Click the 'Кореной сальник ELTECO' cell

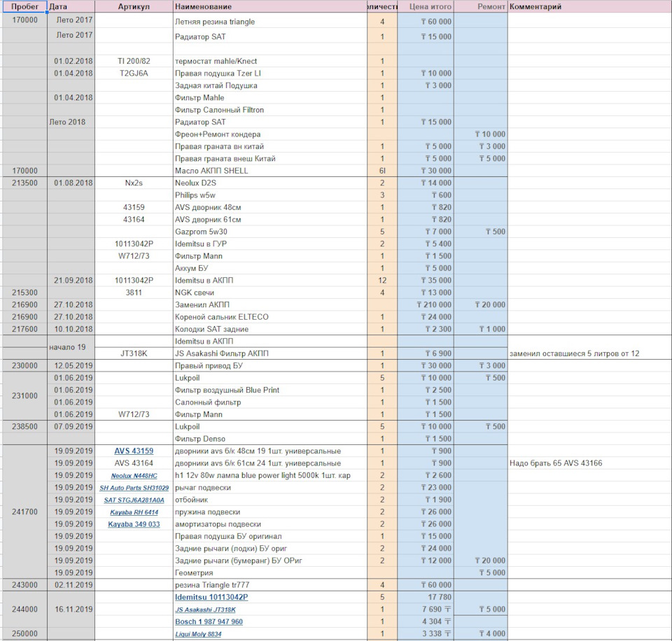[270, 317]
